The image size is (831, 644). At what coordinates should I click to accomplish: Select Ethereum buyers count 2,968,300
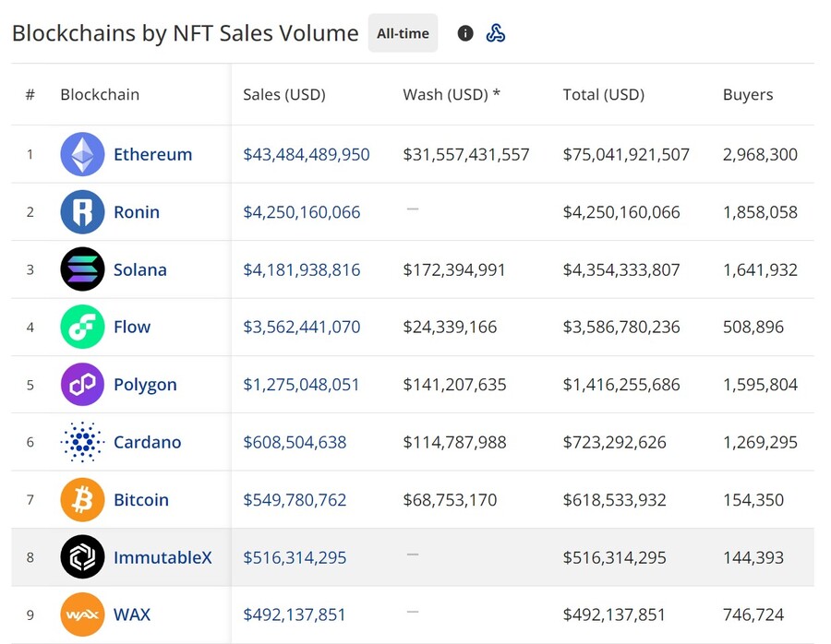click(761, 154)
